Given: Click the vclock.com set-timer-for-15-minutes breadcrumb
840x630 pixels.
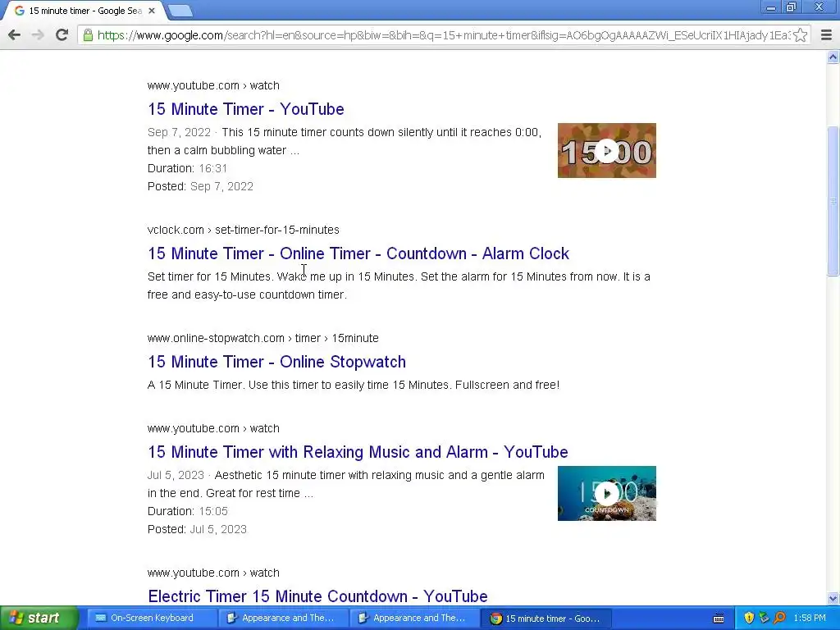Looking at the screenshot, I should point(243,230).
